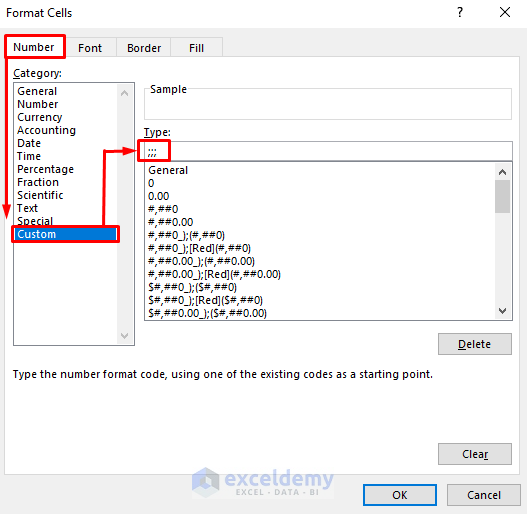This screenshot has width=527, height=514.
Task: Open the Border tab
Action: [x=144, y=48]
